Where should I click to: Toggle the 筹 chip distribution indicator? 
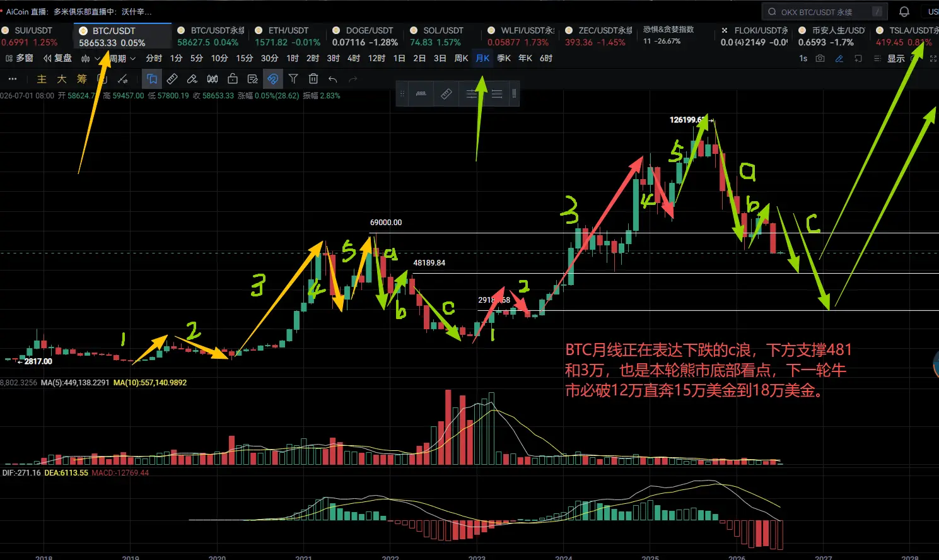pos(82,79)
